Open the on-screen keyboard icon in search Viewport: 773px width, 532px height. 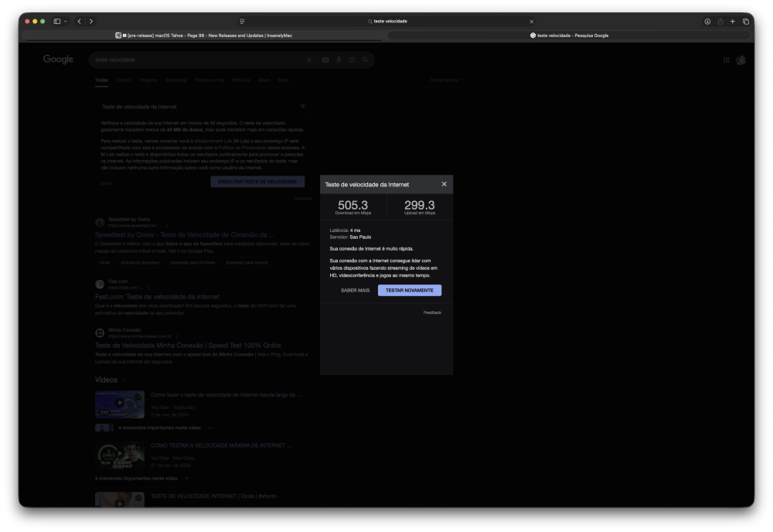pos(325,60)
